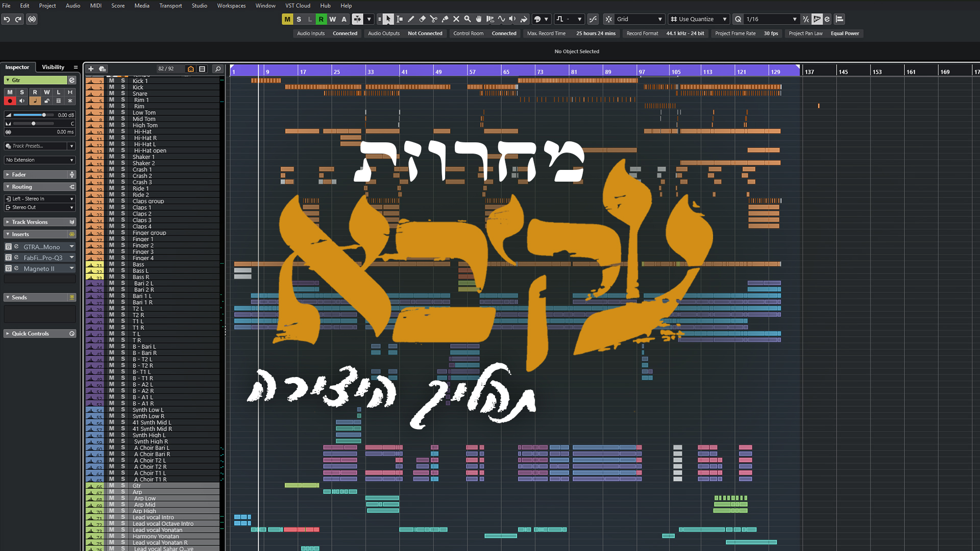The height and width of the screenshot is (551, 980).
Task: Open the 1/16 quantize preset dropdown
Action: (795, 19)
